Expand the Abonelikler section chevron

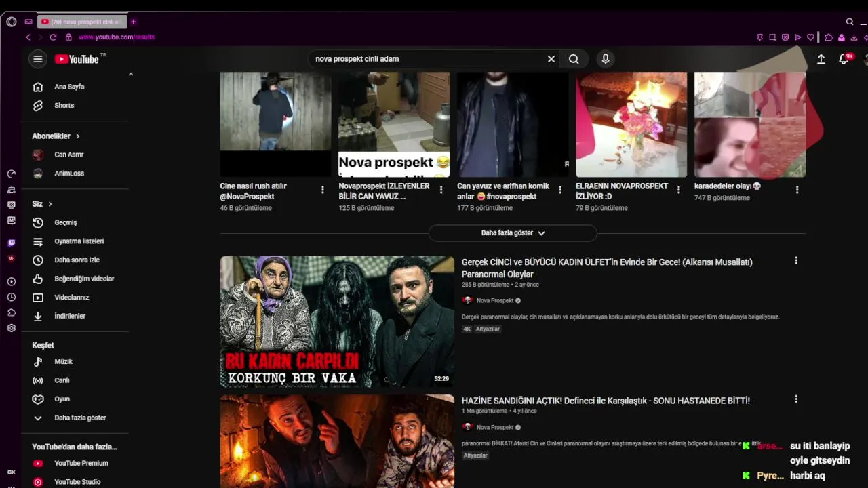coord(77,136)
